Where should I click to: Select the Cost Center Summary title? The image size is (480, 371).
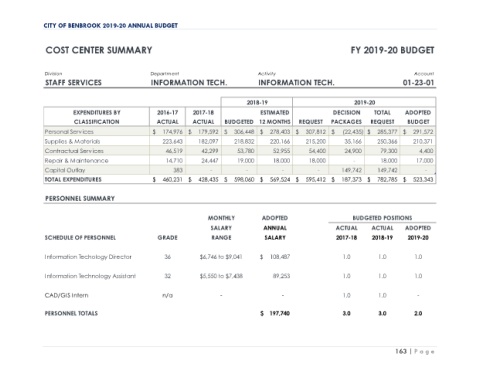[x=99, y=50]
